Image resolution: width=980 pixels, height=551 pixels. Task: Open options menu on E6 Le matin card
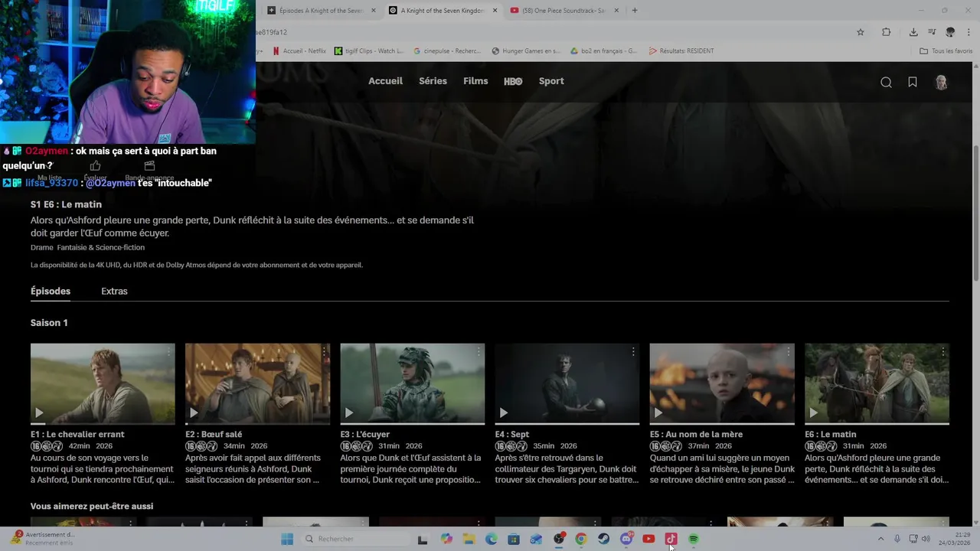click(943, 351)
